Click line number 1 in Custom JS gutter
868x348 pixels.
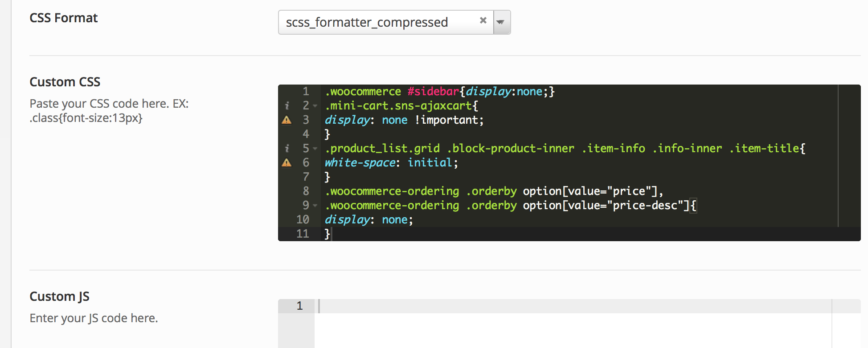pos(299,306)
